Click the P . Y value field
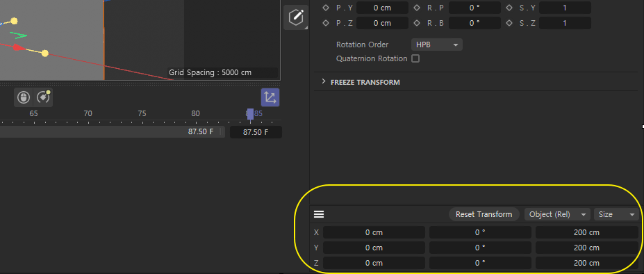Viewport: 644px width, 274px height. (x=382, y=8)
